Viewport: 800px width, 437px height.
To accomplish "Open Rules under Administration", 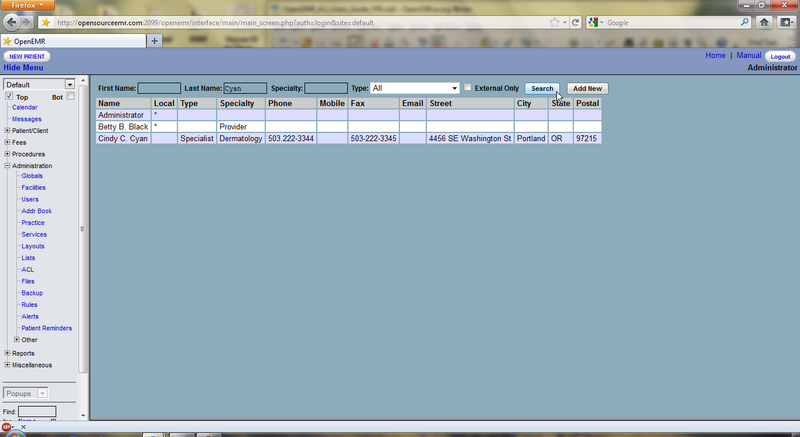I will [29, 305].
